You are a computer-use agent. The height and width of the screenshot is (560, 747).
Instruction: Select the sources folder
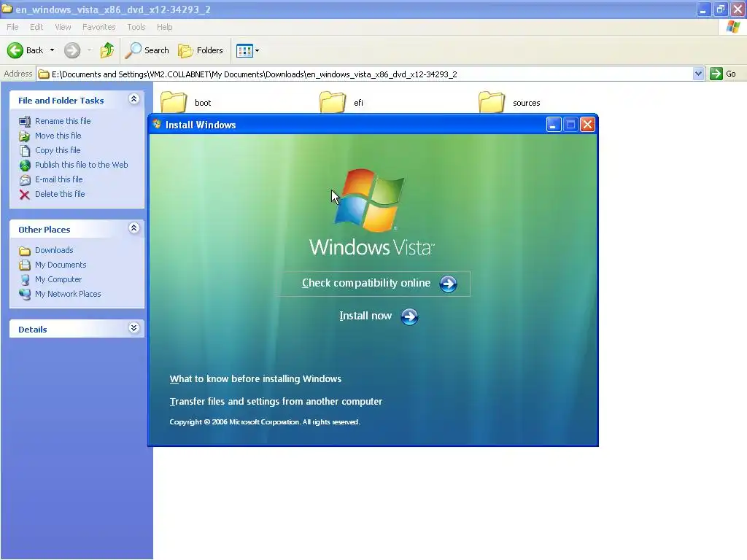tap(509, 102)
